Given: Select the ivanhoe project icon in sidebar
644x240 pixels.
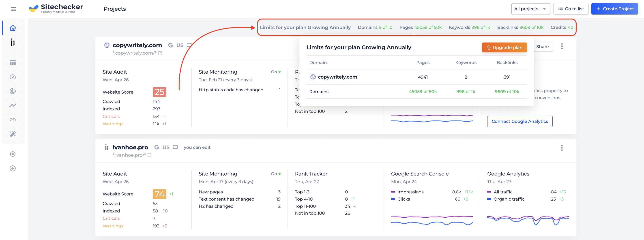Looking at the screenshot, I should (x=13, y=42).
